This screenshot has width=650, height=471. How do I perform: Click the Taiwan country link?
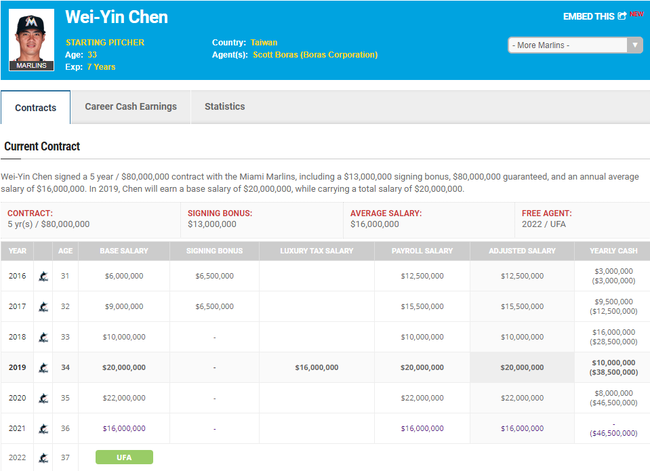[264, 42]
